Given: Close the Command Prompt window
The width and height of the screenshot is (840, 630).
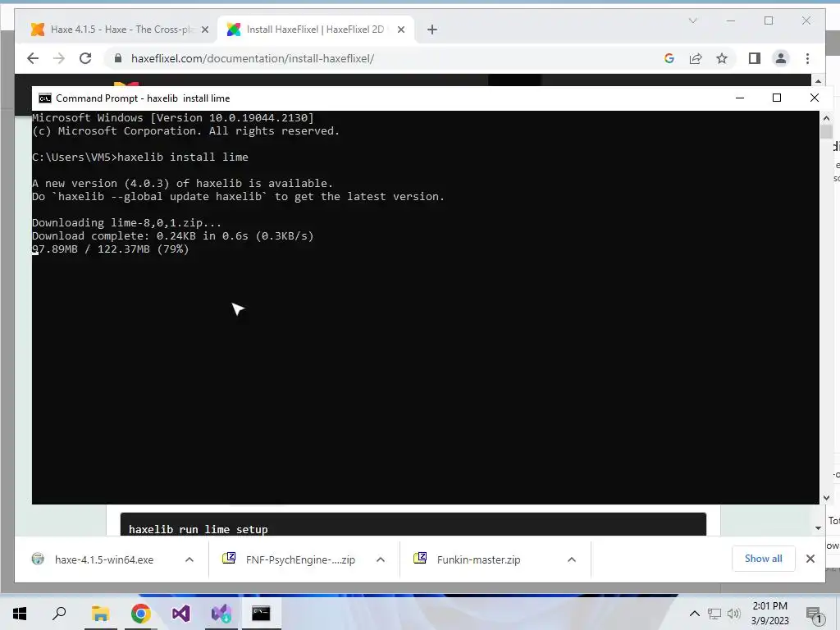Looking at the screenshot, I should pos(815,98).
